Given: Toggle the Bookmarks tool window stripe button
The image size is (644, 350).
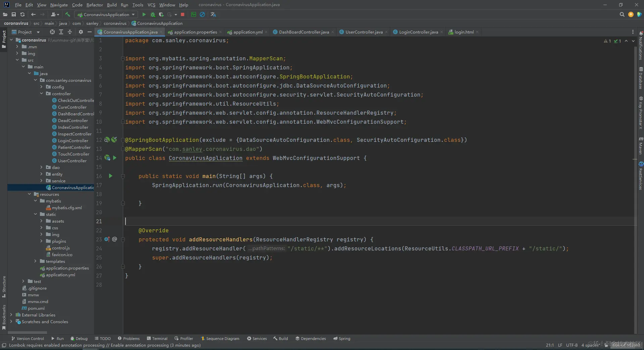Looking at the screenshot, I should pos(4,317).
